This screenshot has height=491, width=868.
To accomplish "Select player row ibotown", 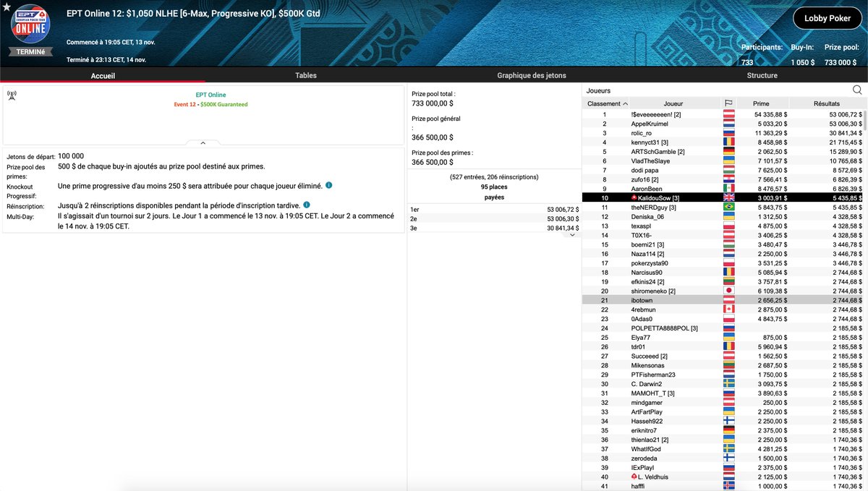I will (722, 300).
